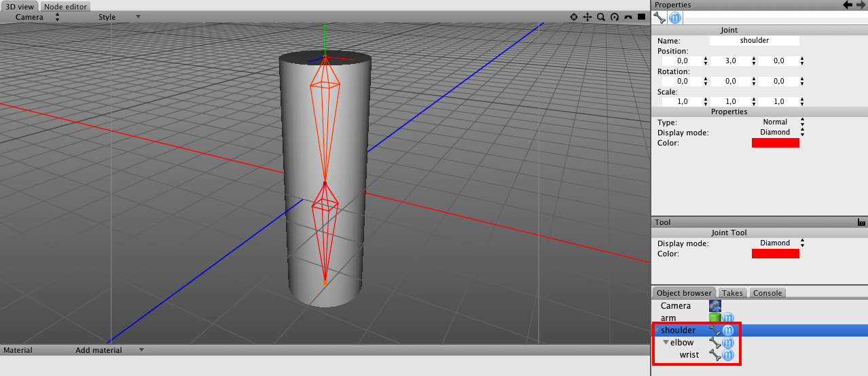Select the wrist joint in Object browser
The height and width of the screenshot is (376, 868).
689,355
